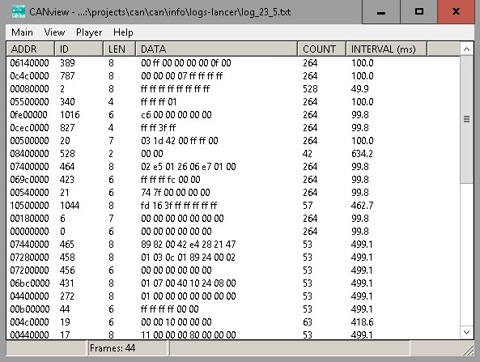This screenshot has height=362, width=480.
Task: Click the CANview app icon in title bar
Action: tap(18, 12)
